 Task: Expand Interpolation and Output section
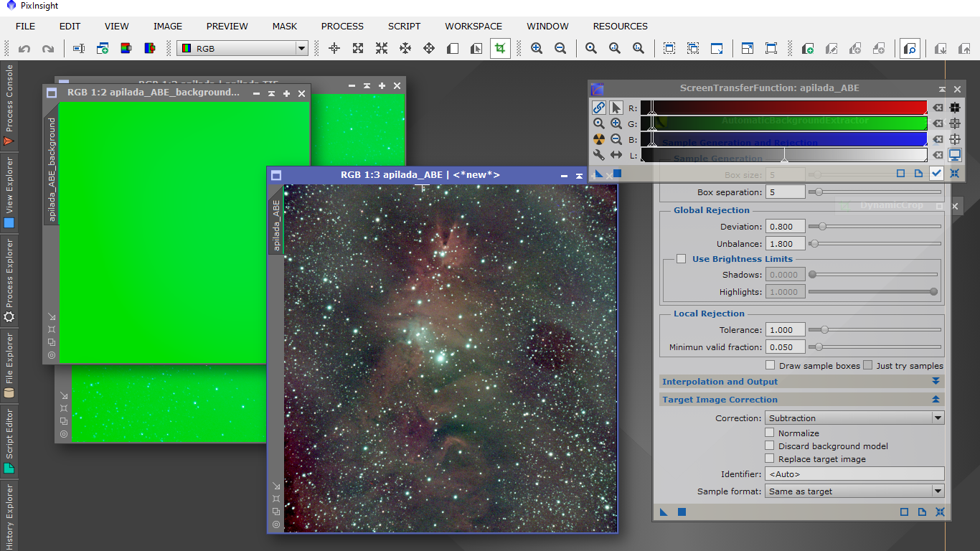[936, 382]
